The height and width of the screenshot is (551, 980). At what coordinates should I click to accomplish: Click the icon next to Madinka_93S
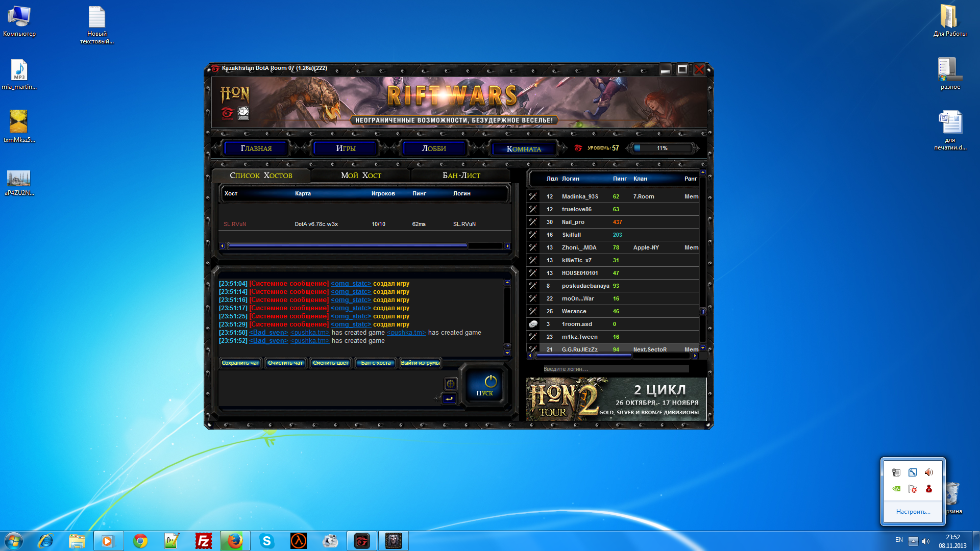[x=533, y=196]
